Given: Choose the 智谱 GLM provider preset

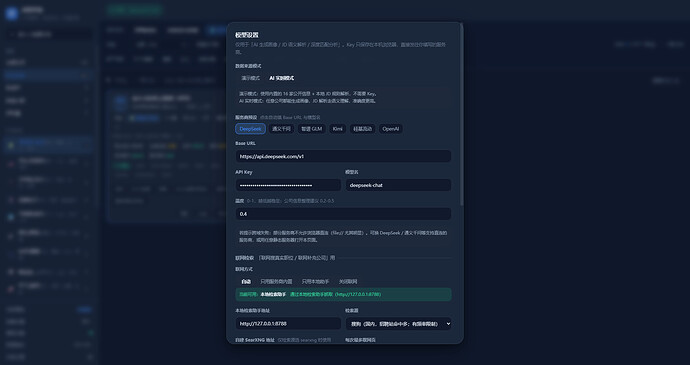Looking at the screenshot, I should point(312,129).
